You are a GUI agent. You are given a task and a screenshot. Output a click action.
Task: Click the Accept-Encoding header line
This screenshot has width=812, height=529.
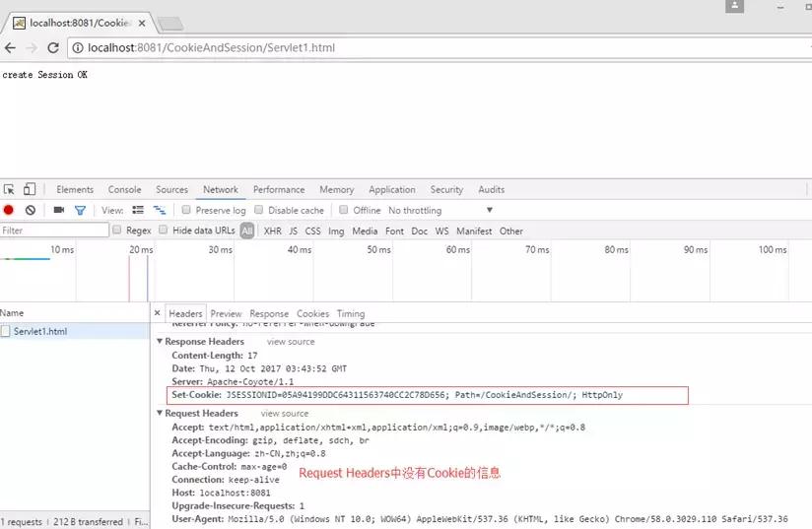point(270,440)
